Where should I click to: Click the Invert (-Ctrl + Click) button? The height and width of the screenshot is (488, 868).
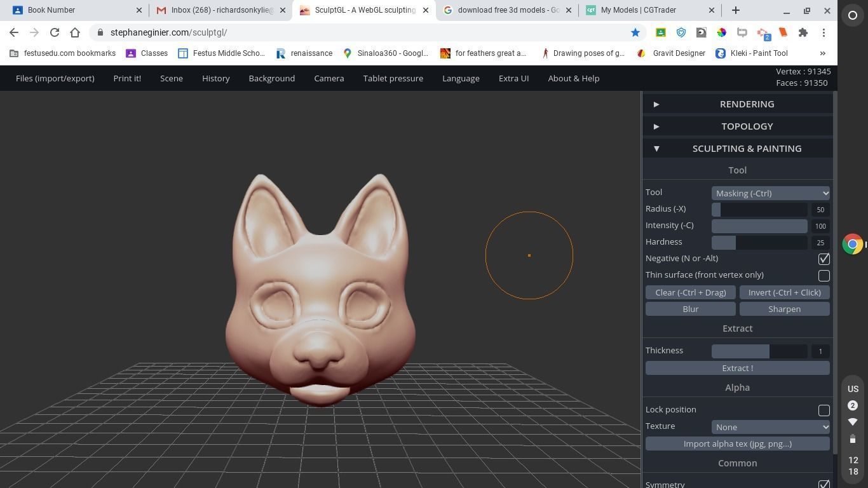tap(785, 292)
